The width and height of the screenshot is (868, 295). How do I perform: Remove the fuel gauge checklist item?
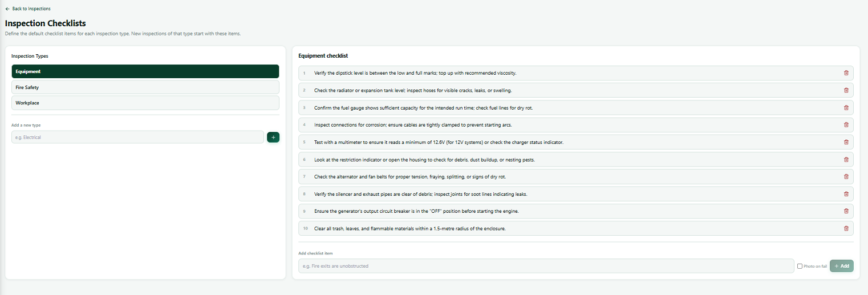(846, 107)
